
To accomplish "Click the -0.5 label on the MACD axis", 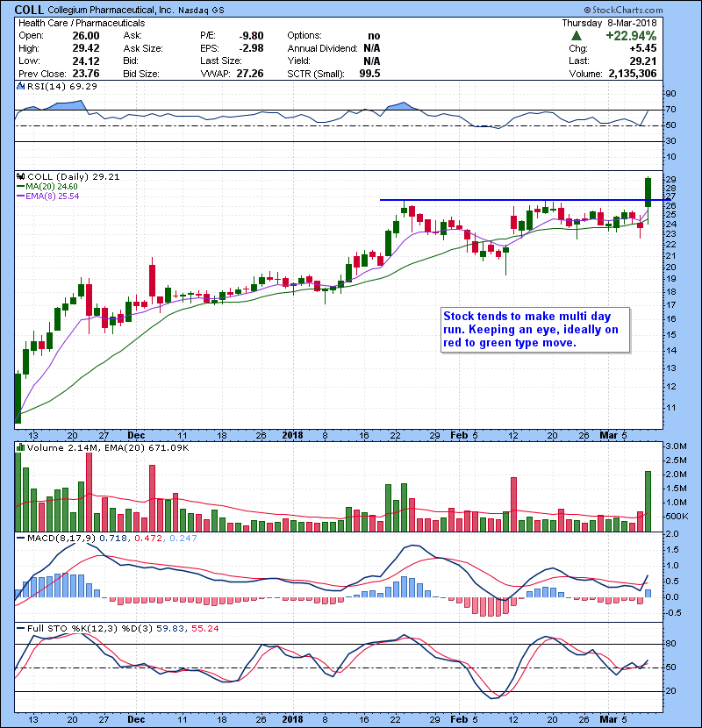I will 673,613.
